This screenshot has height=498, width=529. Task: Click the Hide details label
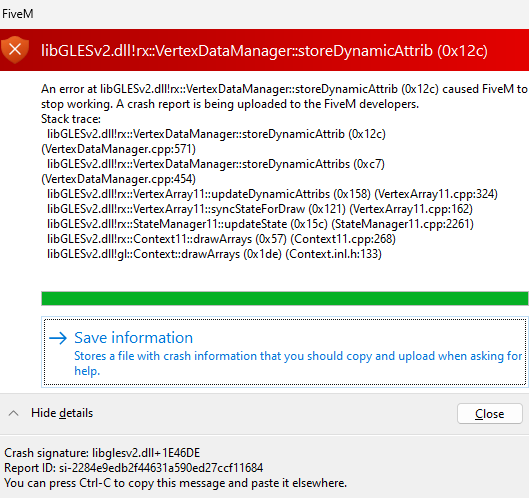[62, 413]
